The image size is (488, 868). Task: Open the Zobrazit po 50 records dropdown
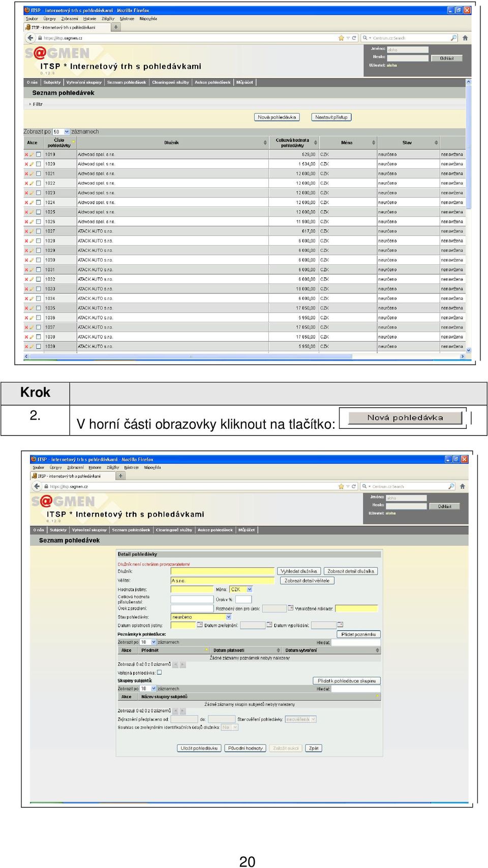click(61, 132)
